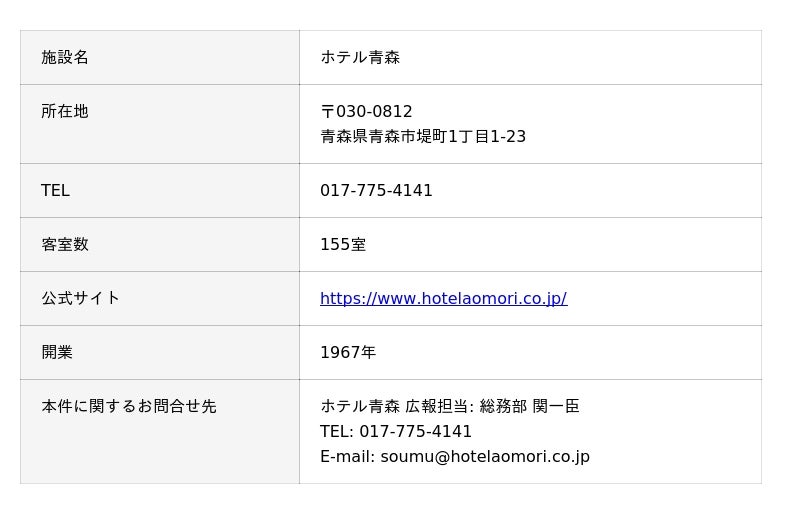Click the 開業 header cell
The height and width of the screenshot is (514, 800).
click(57, 352)
